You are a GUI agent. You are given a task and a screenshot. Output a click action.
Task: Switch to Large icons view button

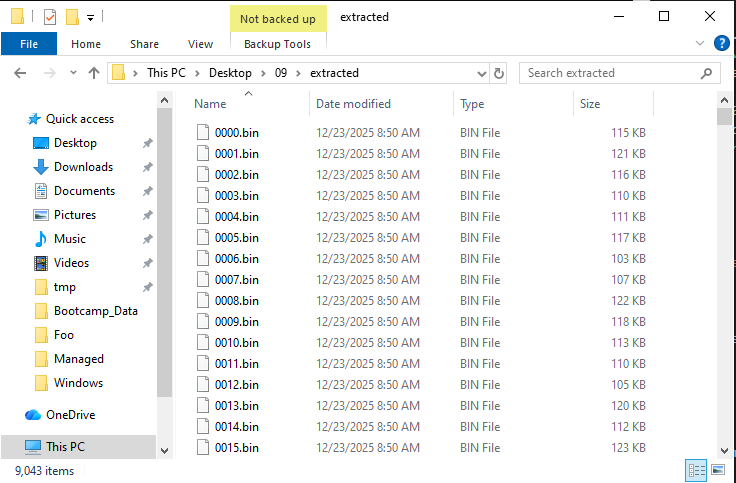(718, 470)
